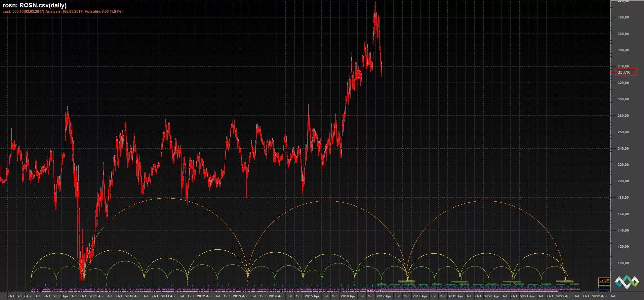
Task: Click the 2009 year label on the time axis
Action: (93, 296)
